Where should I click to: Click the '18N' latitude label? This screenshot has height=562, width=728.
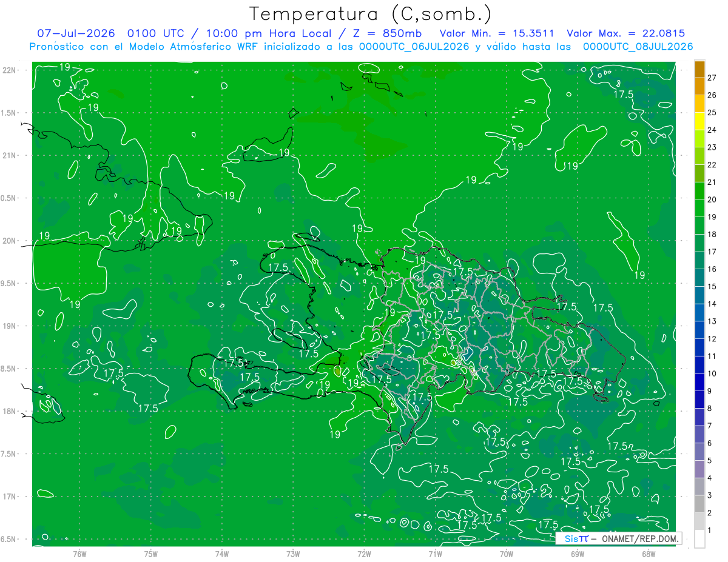pos(10,411)
